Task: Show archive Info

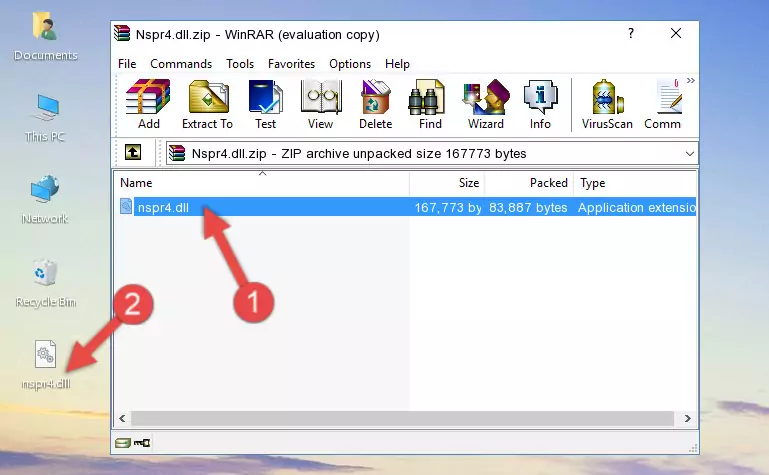Action: tap(540, 104)
